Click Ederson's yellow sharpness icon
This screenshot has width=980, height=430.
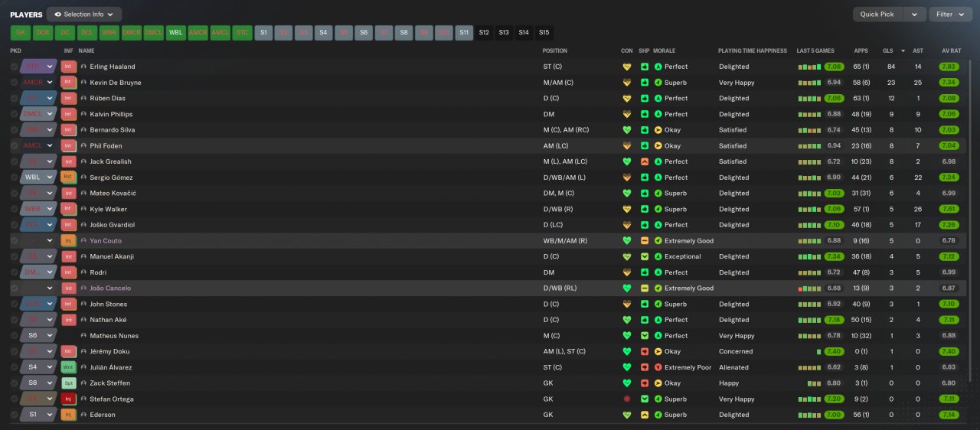645,415
